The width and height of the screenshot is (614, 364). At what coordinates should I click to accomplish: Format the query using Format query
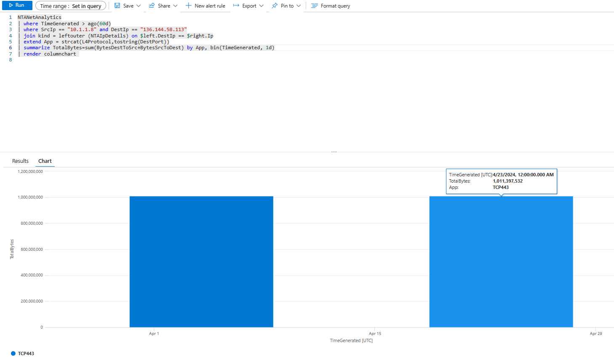click(331, 6)
